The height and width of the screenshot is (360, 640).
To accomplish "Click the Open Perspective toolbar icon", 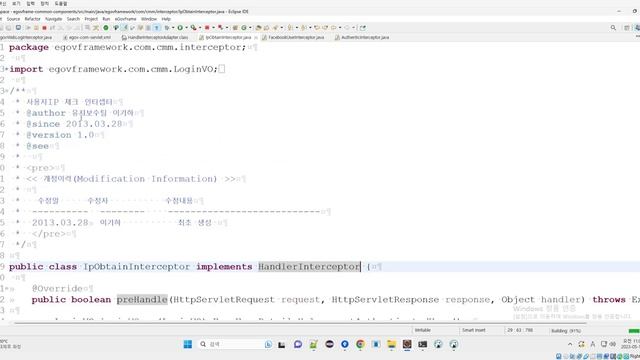I will pos(627,28).
